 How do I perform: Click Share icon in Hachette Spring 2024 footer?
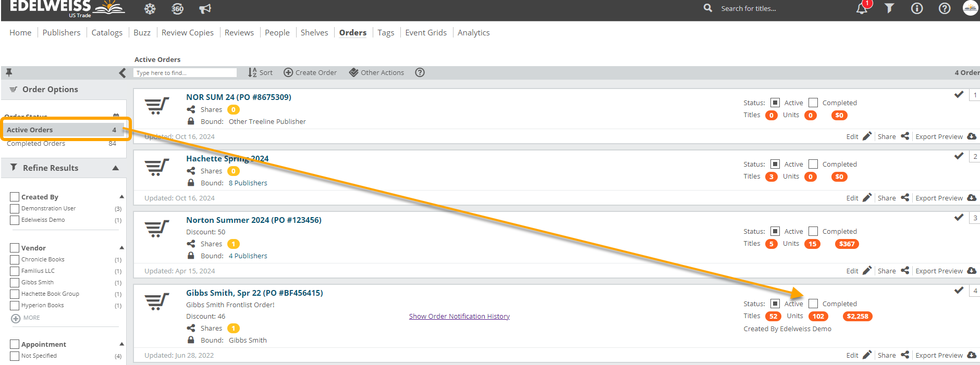[905, 198]
